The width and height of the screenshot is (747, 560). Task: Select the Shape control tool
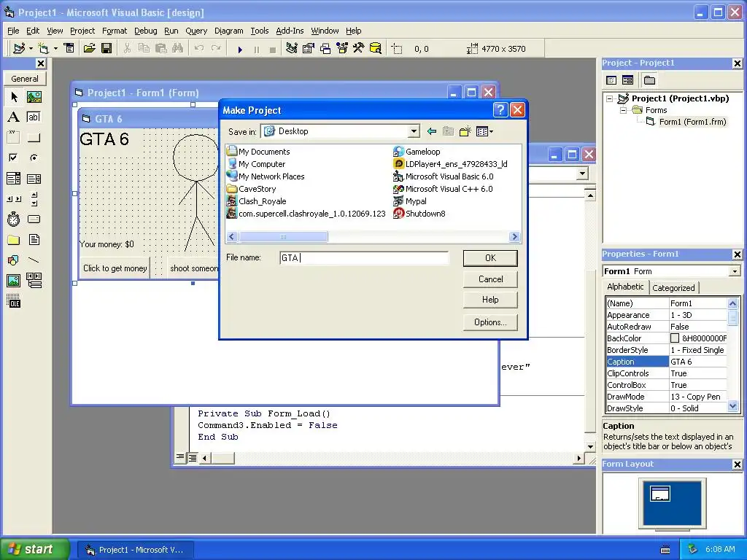point(13,260)
